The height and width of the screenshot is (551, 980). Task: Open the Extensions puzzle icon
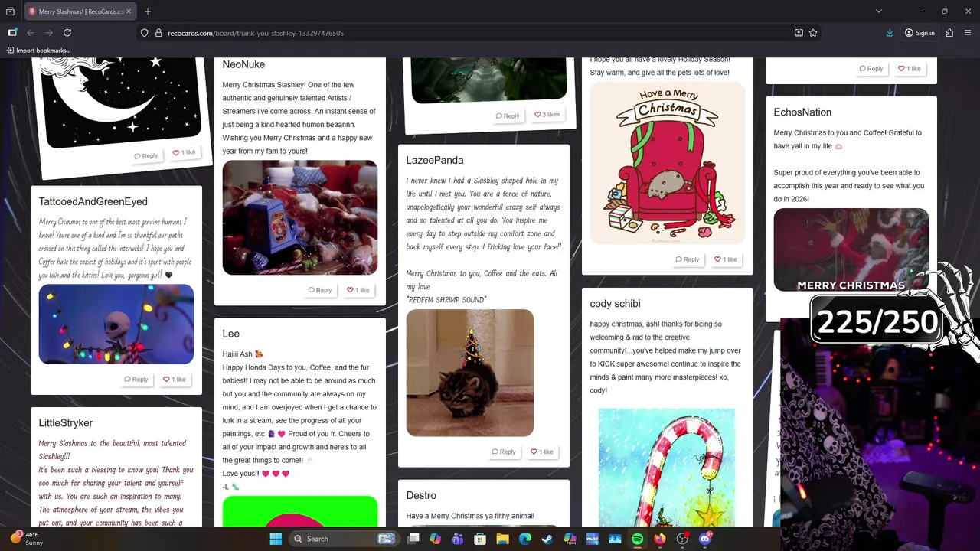pyautogui.click(x=950, y=33)
